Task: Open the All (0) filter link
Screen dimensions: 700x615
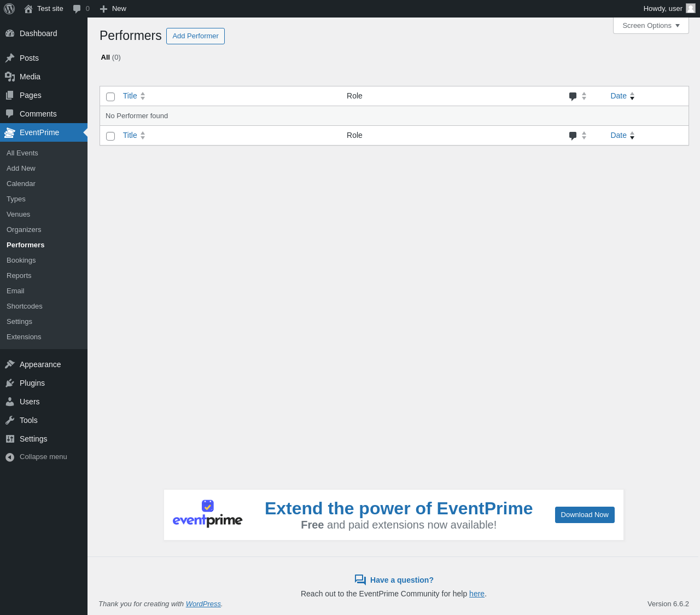Action: click(x=111, y=57)
